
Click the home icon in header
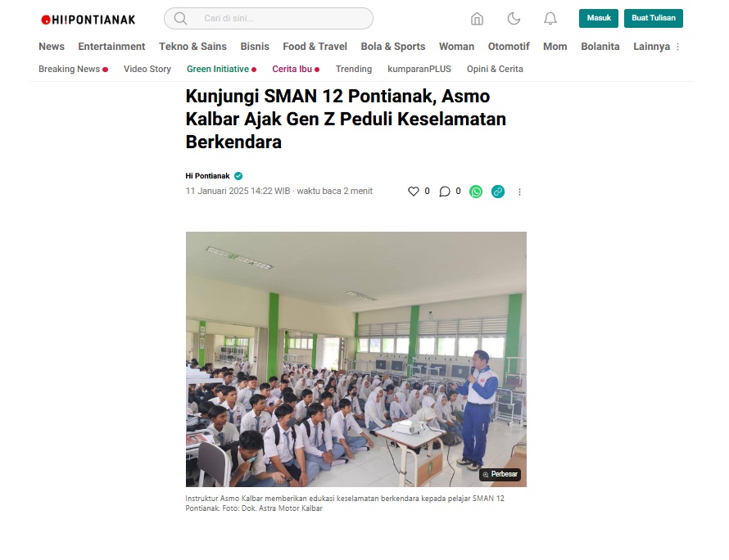477,19
